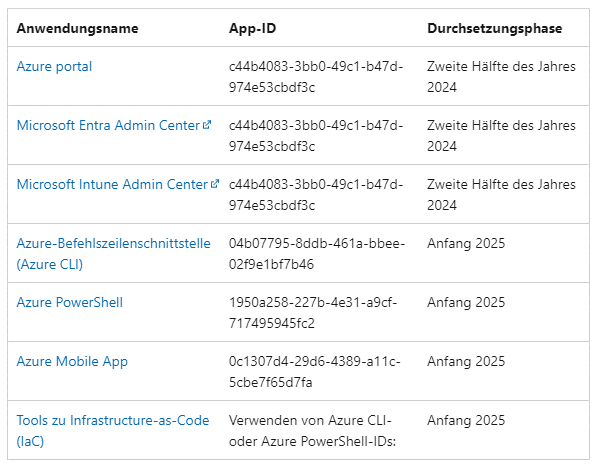597x470 pixels.
Task: Click the App-ID in the Entra Admin Center row
Action: (x=316, y=136)
